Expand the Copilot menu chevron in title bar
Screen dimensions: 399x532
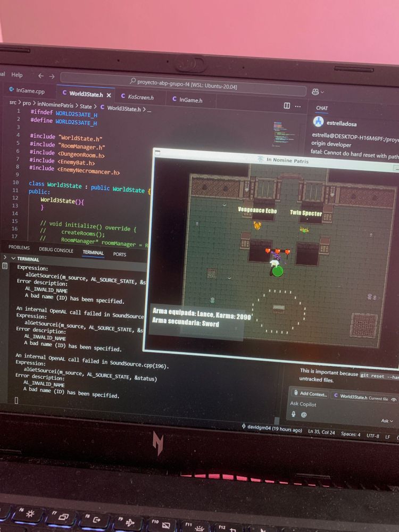(x=322, y=92)
